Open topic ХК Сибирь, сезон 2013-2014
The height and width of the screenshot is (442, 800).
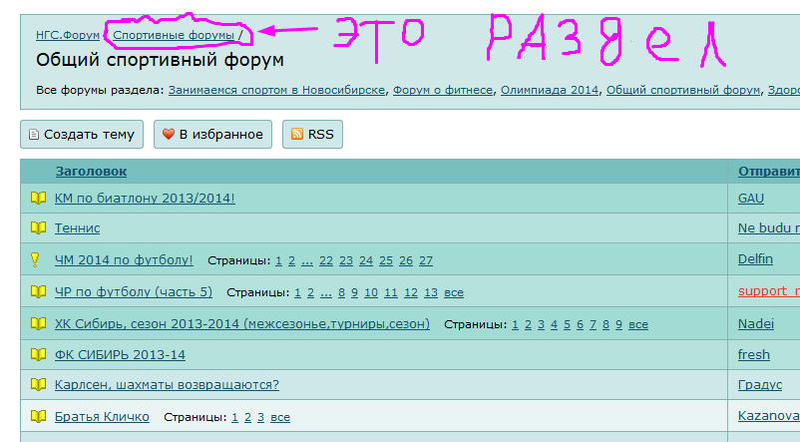point(242,324)
